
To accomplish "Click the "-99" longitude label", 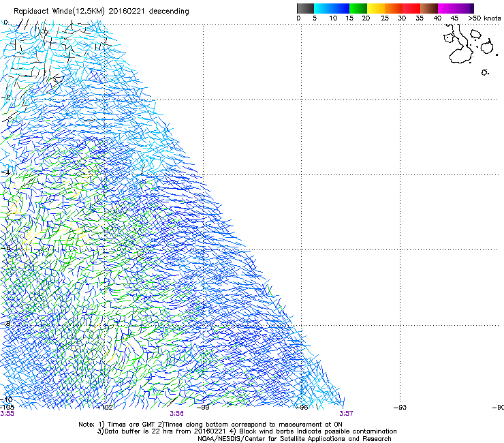I will [203, 408].
